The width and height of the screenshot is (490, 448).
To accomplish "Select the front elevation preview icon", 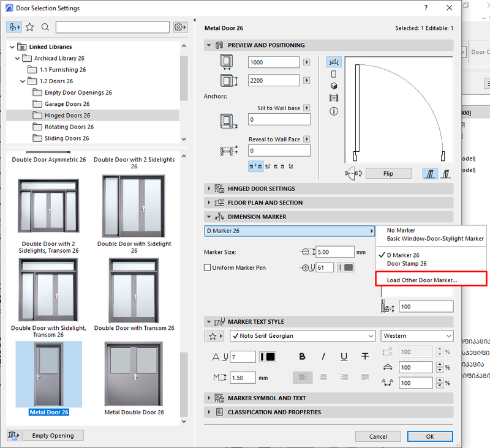I will (334, 74).
